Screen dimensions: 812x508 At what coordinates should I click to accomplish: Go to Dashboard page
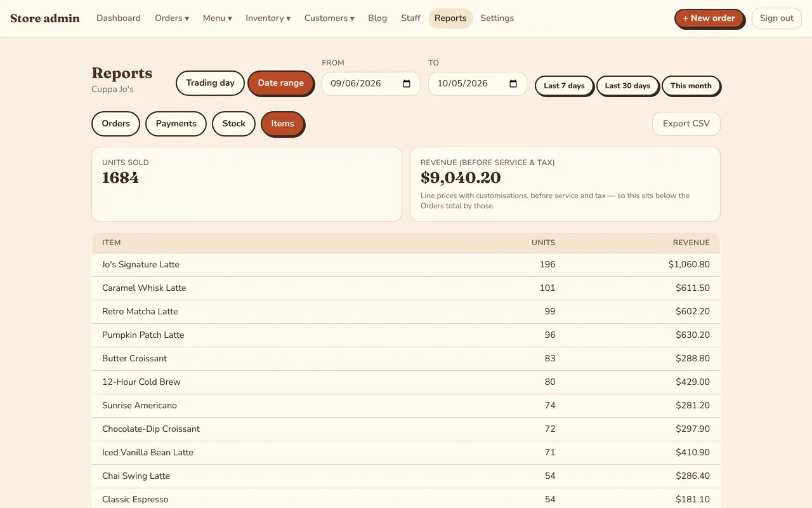pyautogui.click(x=119, y=18)
